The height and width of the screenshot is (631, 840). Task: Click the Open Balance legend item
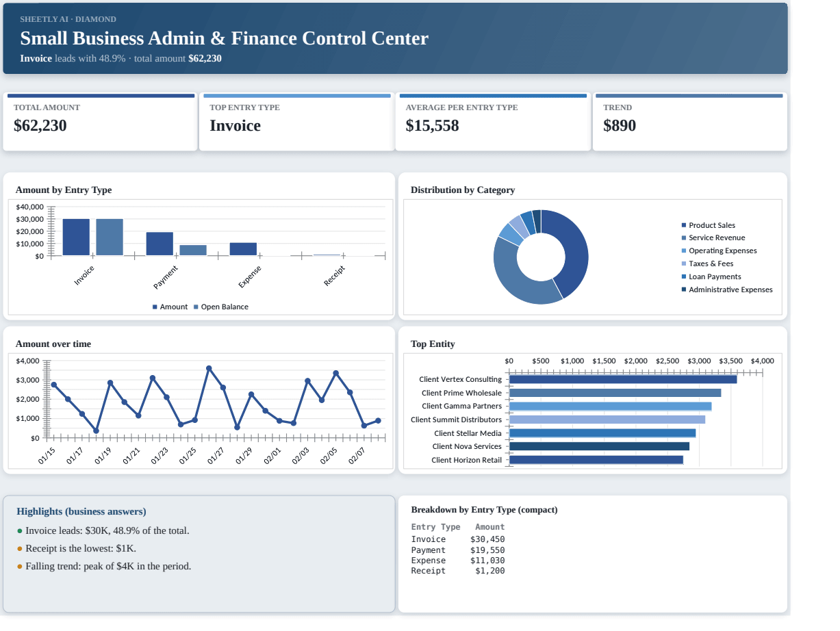click(x=221, y=307)
